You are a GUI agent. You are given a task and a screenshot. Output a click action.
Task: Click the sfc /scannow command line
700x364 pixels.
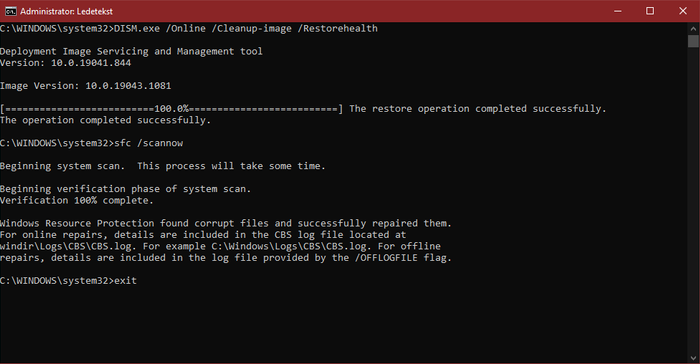coord(92,143)
